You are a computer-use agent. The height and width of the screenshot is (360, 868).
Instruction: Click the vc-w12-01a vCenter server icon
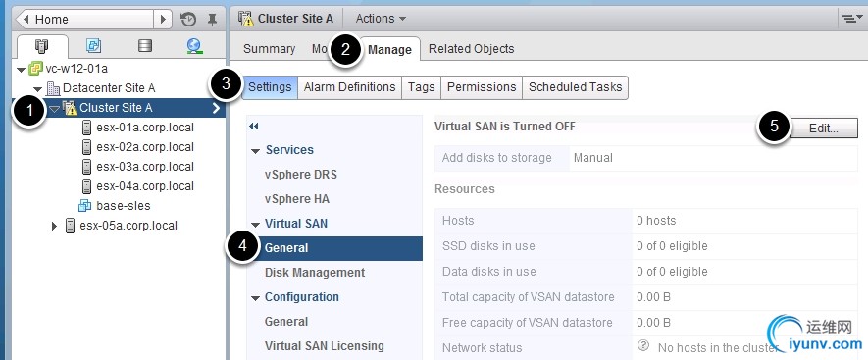point(36,69)
